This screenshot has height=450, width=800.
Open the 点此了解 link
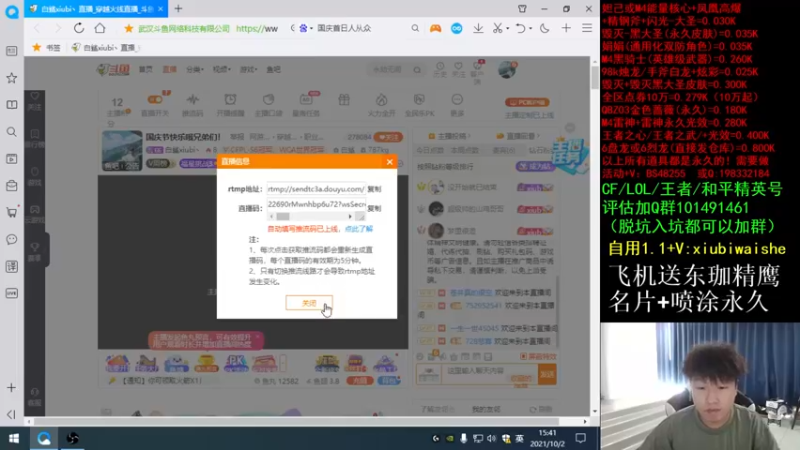[x=359, y=229]
